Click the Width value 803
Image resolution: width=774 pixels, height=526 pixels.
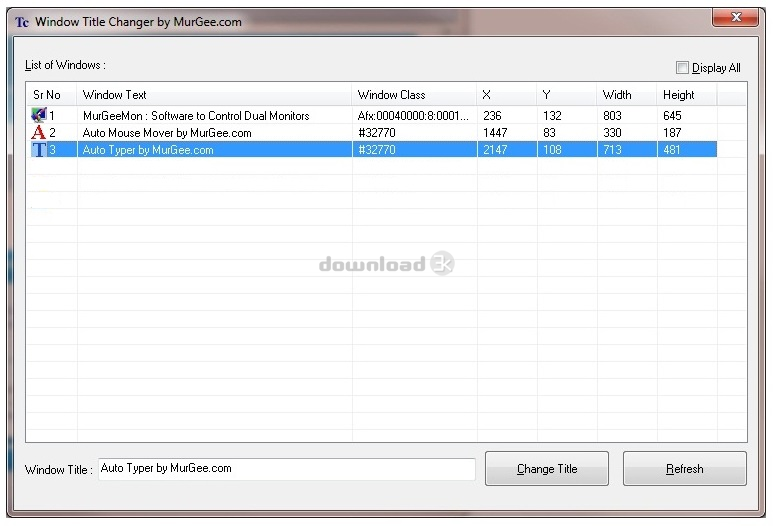pos(612,116)
